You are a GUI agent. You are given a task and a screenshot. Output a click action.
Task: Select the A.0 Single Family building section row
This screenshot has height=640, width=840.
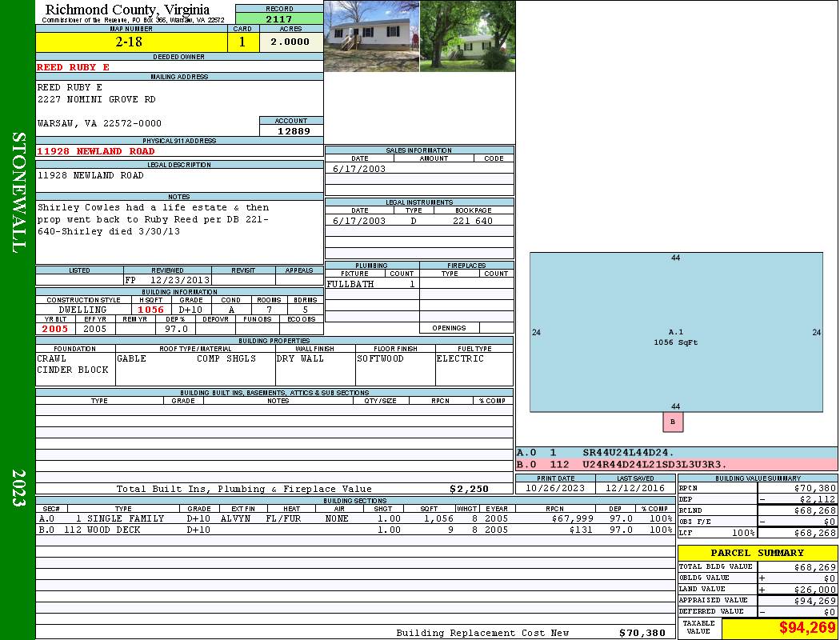click(352, 518)
